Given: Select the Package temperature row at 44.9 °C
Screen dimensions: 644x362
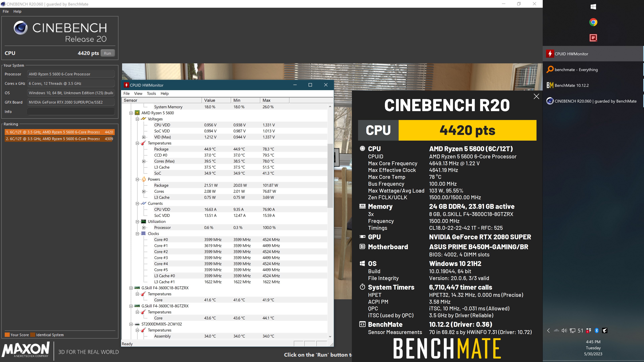Looking at the screenshot, I should [225, 149].
